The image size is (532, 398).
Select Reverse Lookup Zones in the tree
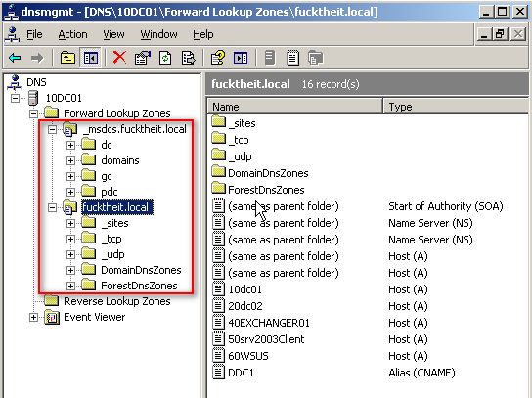(x=117, y=301)
